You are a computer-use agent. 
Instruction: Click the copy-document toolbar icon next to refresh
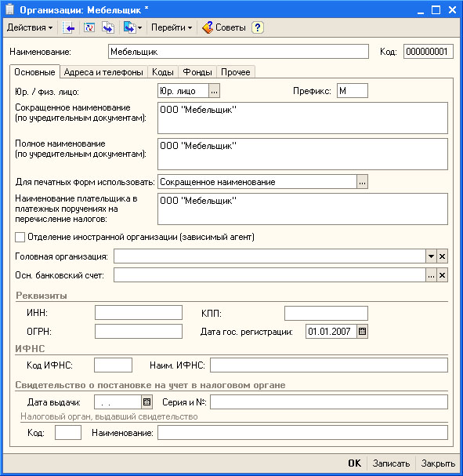tap(108, 27)
